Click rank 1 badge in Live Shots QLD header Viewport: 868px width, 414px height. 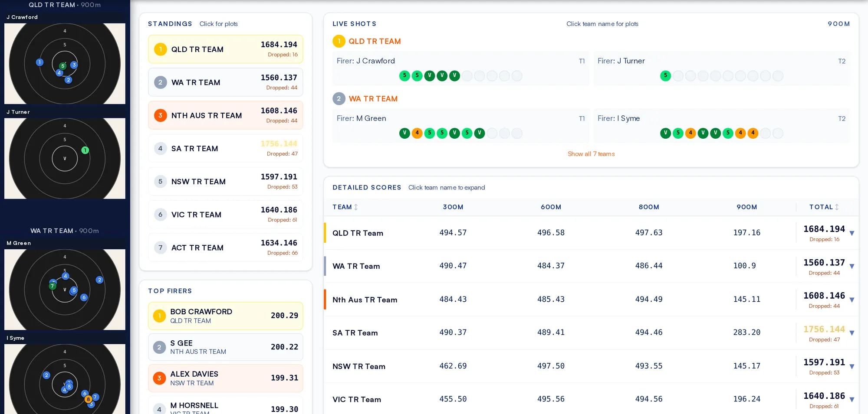pyautogui.click(x=339, y=41)
